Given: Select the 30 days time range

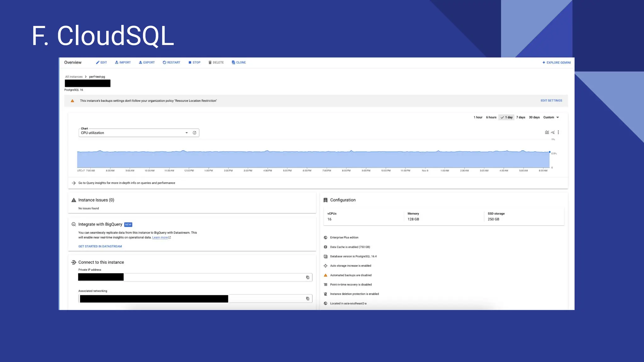Looking at the screenshot, I should 534,118.
